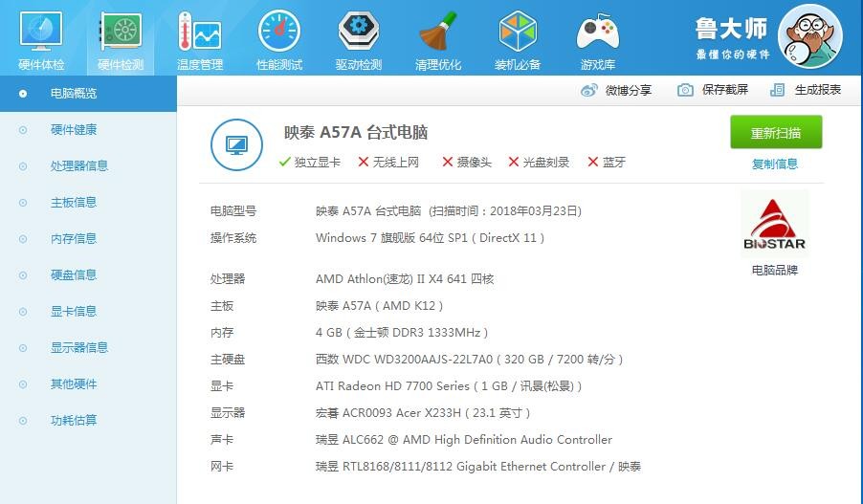Viewport: 863px width, 504px height.
Task: Select 电脑概览 in the sidebar
Action: [88, 94]
